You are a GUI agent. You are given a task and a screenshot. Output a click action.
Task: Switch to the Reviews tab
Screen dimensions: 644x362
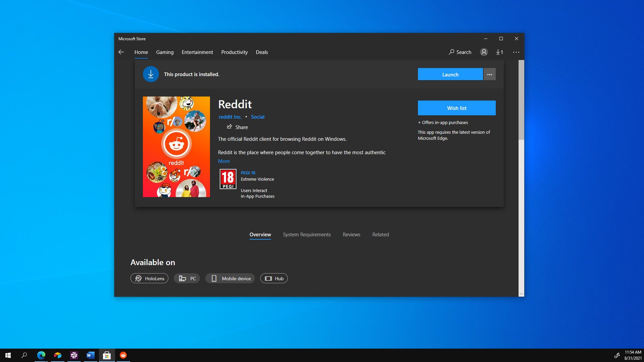[x=352, y=234]
